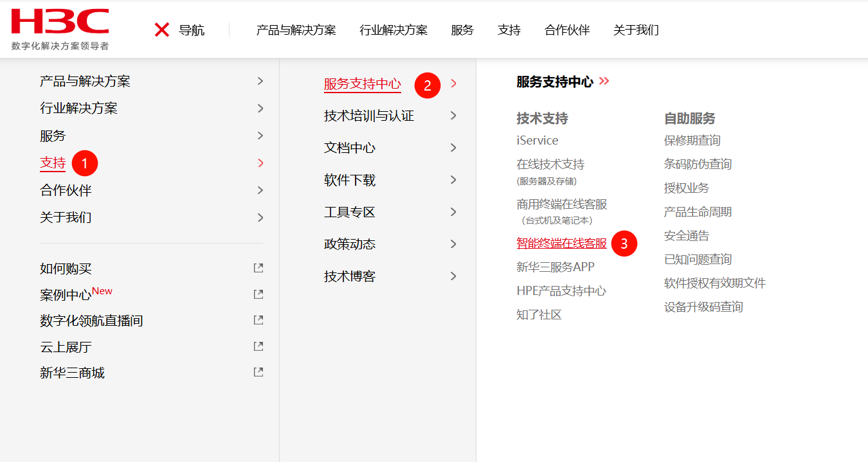Image resolution: width=868 pixels, height=462 pixels.
Task: Open 在线技术支持 link
Action: tap(550, 164)
